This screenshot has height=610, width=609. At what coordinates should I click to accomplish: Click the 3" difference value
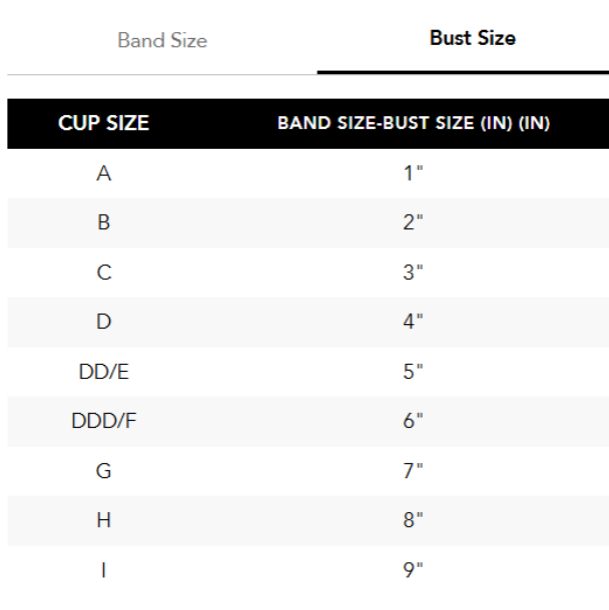(x=413, y=273)
